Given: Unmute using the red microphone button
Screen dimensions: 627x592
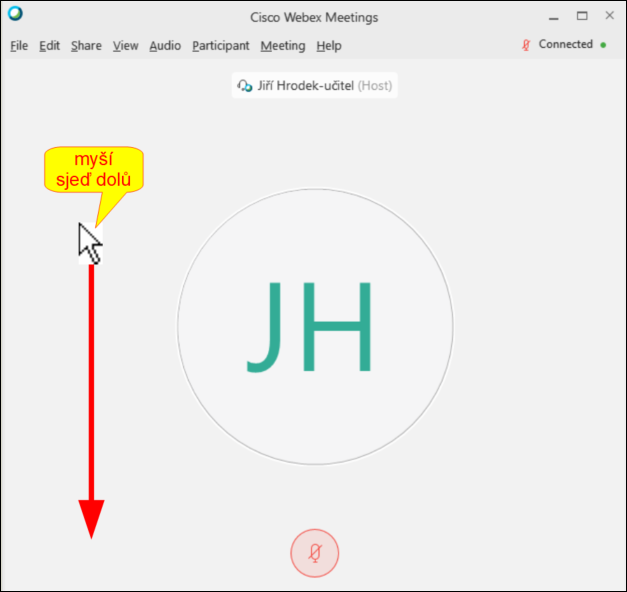Looking at the screenshot, I should 315,553.
